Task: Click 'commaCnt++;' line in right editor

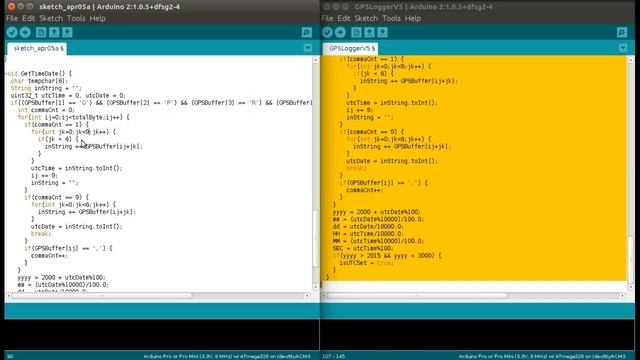Action: coord(365,190)
